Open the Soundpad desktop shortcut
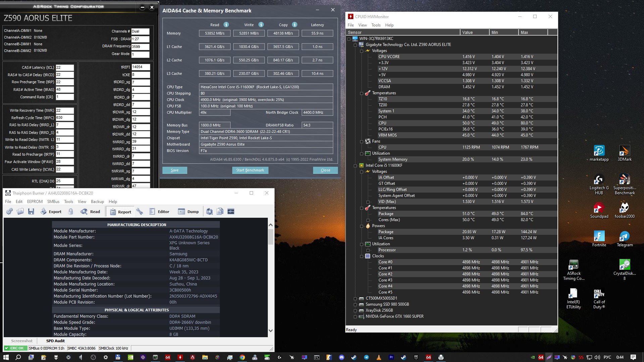The height and width of the screenshot is (362, 644). coord(599,210)
